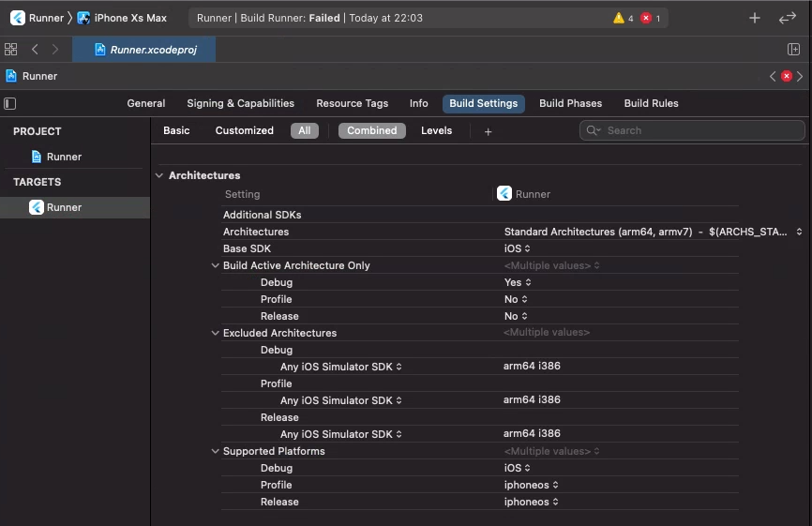Change Build Active Architecture Debug value Yes
This screenshot has height=526, width=812.
point(518,282)
